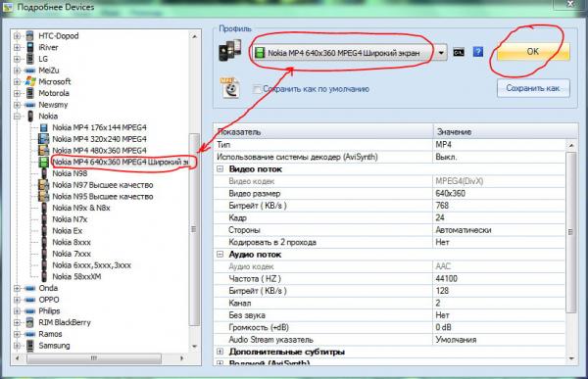588x379 pixels.
Task: Click the Nokia N95 profile icon
Action: (44, 197)
